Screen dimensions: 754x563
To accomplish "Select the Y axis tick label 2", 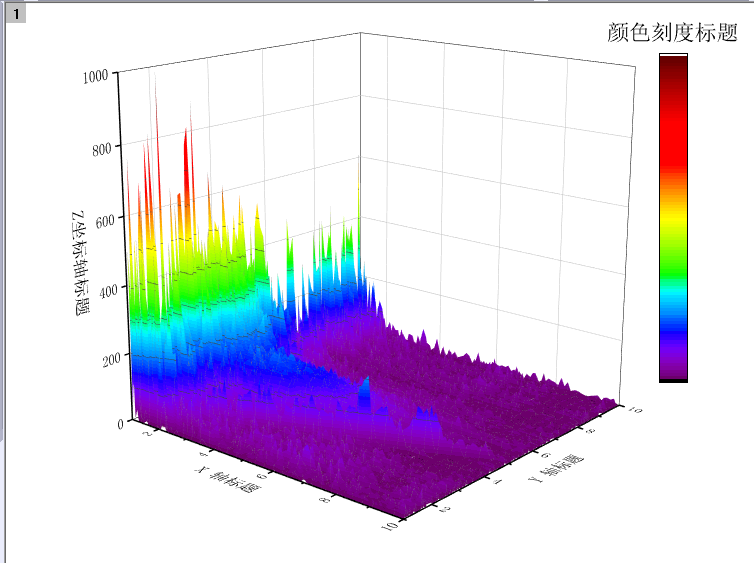I will (445, 508).
